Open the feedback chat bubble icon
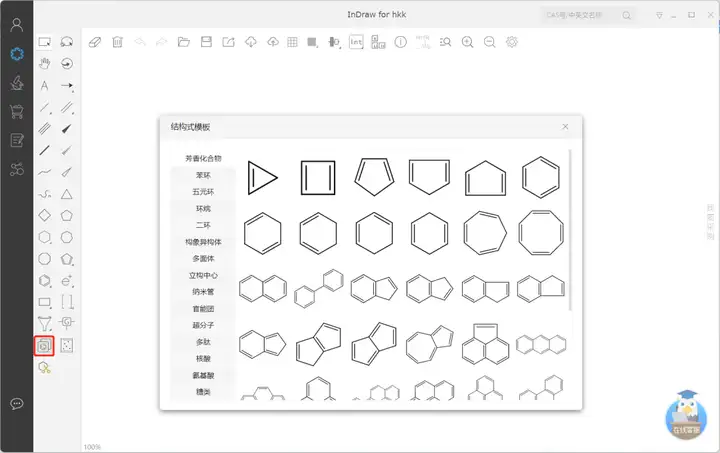 [x=17, y=404]
